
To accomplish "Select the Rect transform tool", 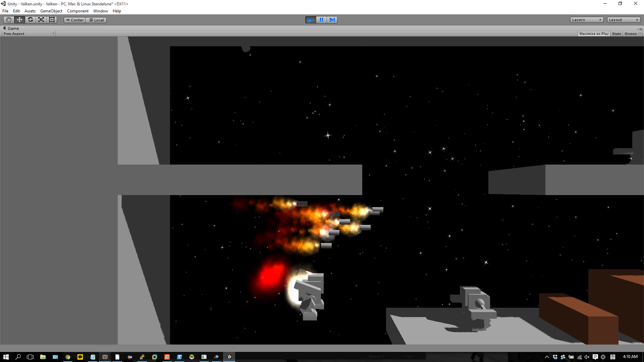I will point(52,20).
